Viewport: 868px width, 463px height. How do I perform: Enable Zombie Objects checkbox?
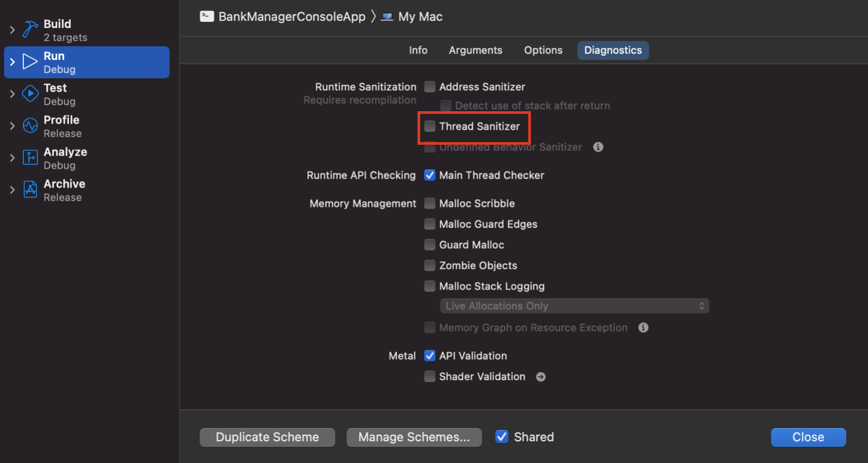[x=430, y=265]
